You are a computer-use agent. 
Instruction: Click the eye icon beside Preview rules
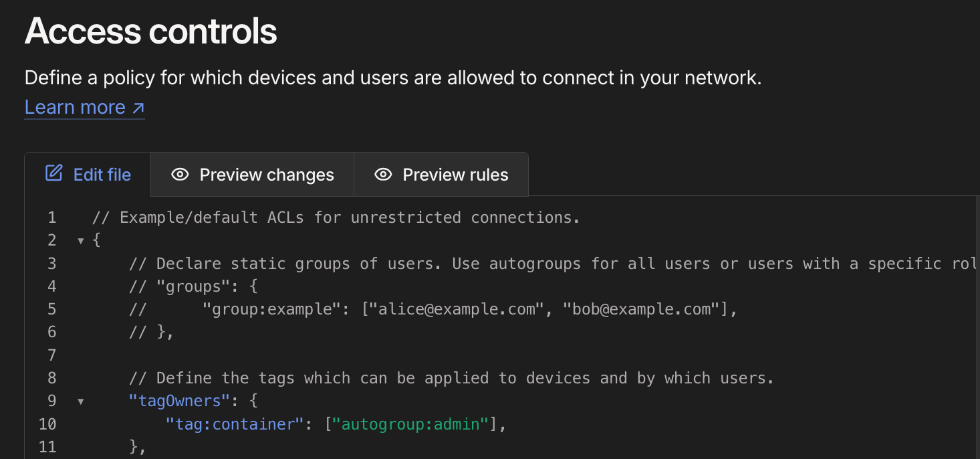383,175
